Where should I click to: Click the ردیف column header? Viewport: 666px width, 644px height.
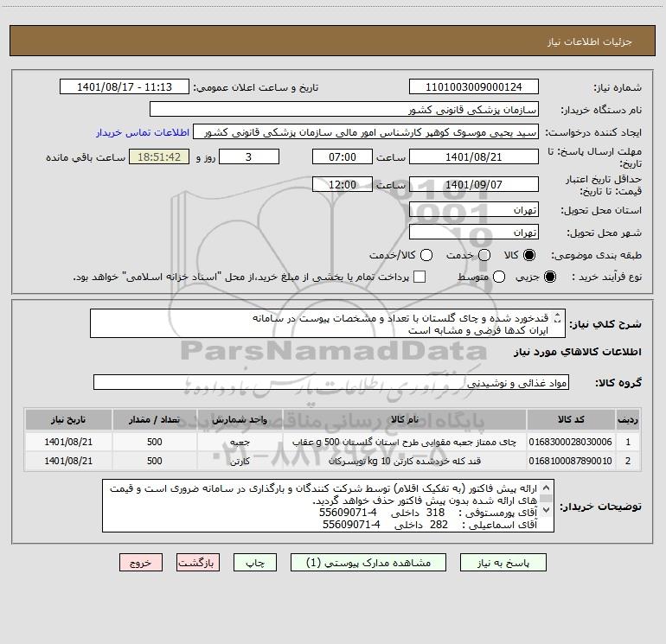pos(628,419)
